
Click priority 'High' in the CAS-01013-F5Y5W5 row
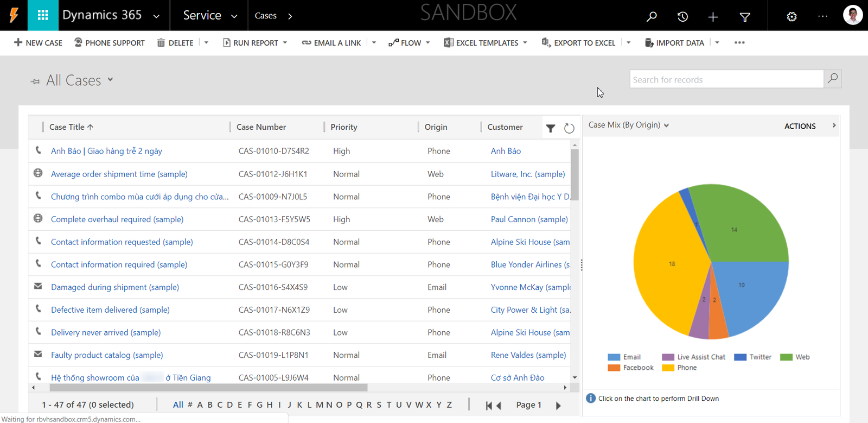coord(342,219)
